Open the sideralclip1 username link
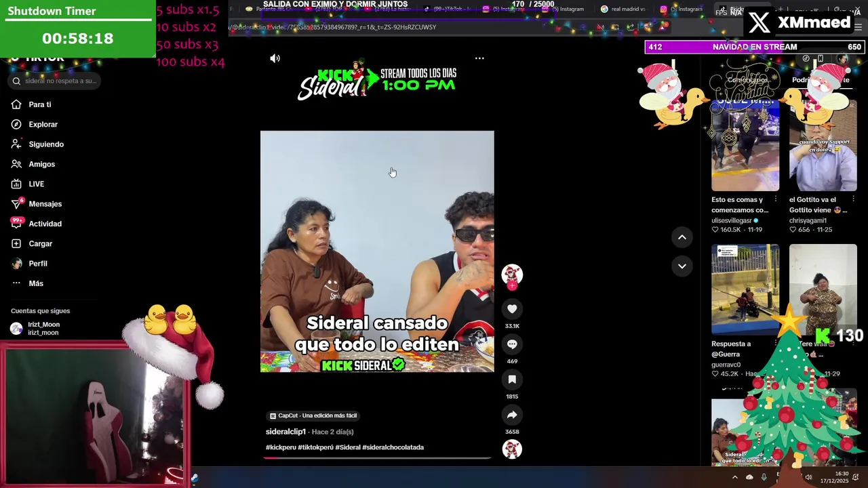 click(x=285, y=432)
